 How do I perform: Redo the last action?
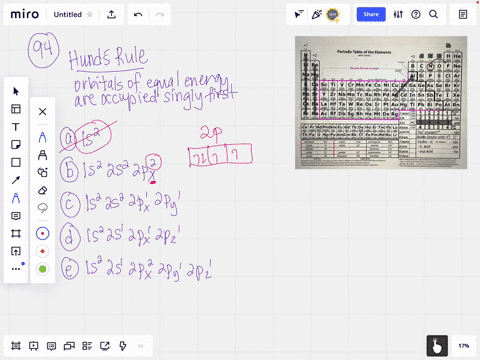[160, 14]
